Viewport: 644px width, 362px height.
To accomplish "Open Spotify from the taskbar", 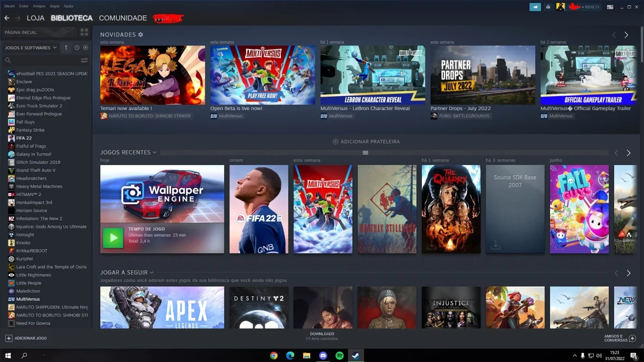I will [x=339, y=356].
